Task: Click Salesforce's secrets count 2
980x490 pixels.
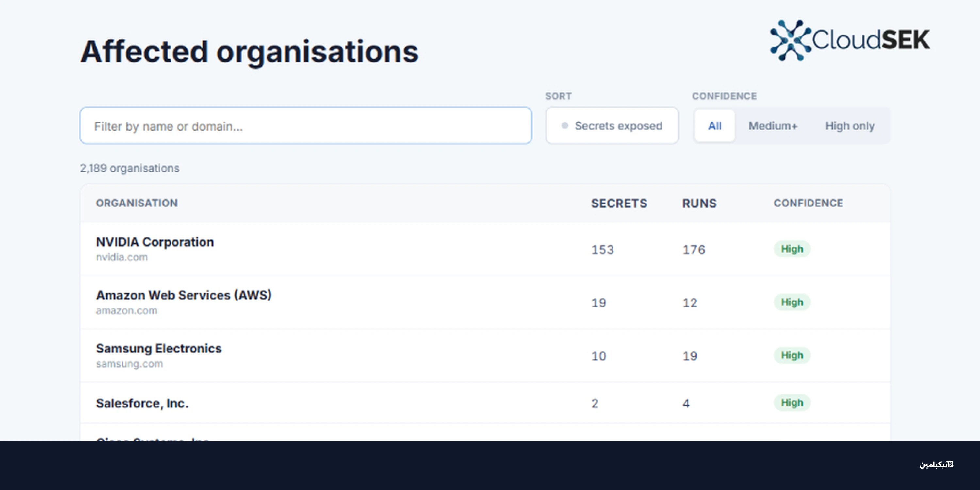Action: (x=595, y=403)
